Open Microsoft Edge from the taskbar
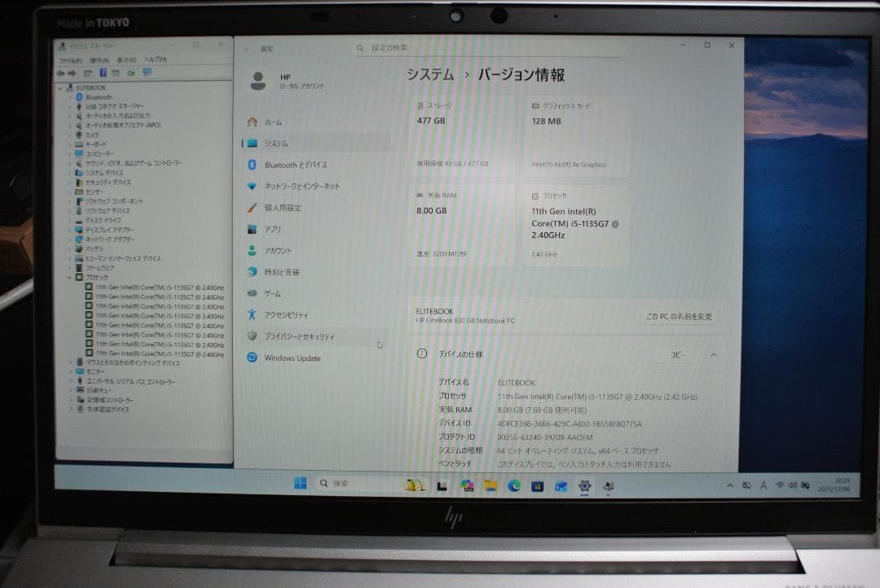 click(513, 484)
